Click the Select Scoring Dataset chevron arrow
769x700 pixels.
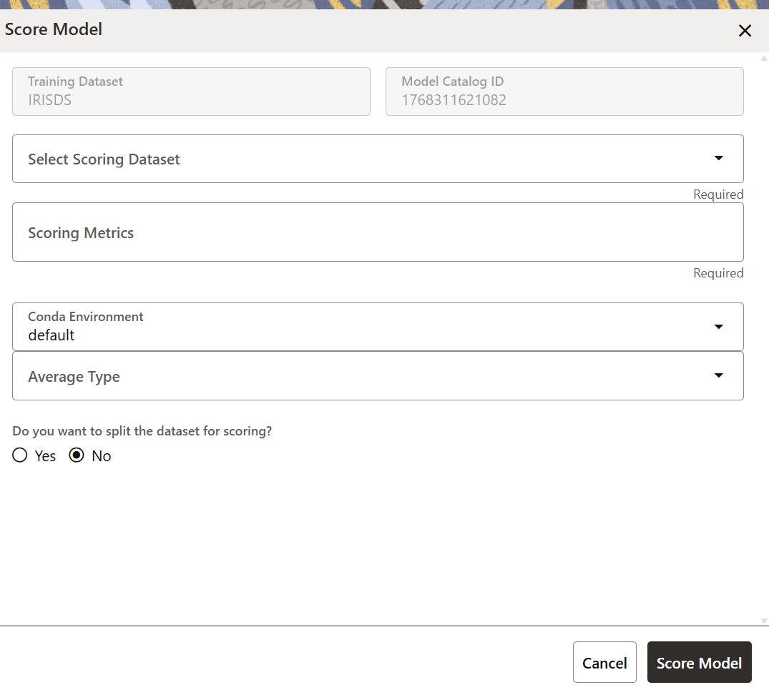click(x=718, y=159)
